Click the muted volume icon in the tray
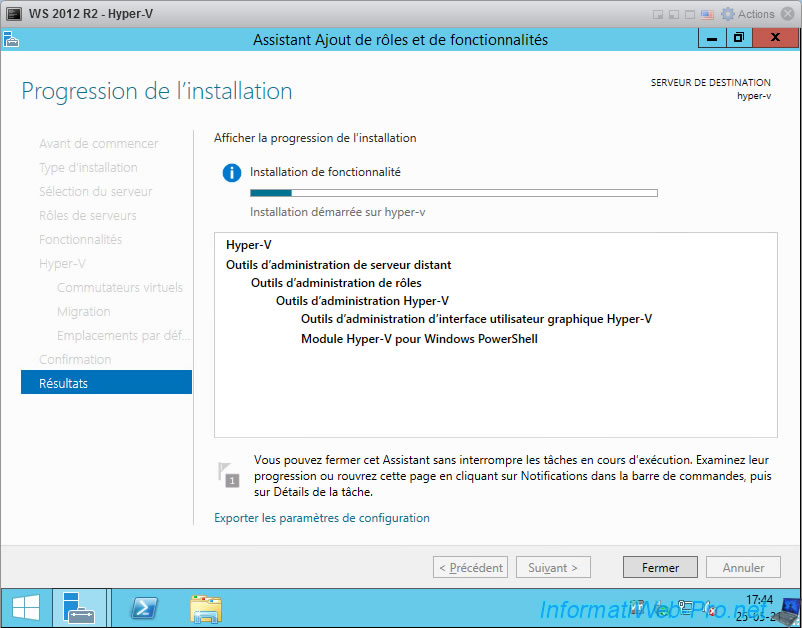The width and height of the screenshot is (802, 628). click(708, 608)
